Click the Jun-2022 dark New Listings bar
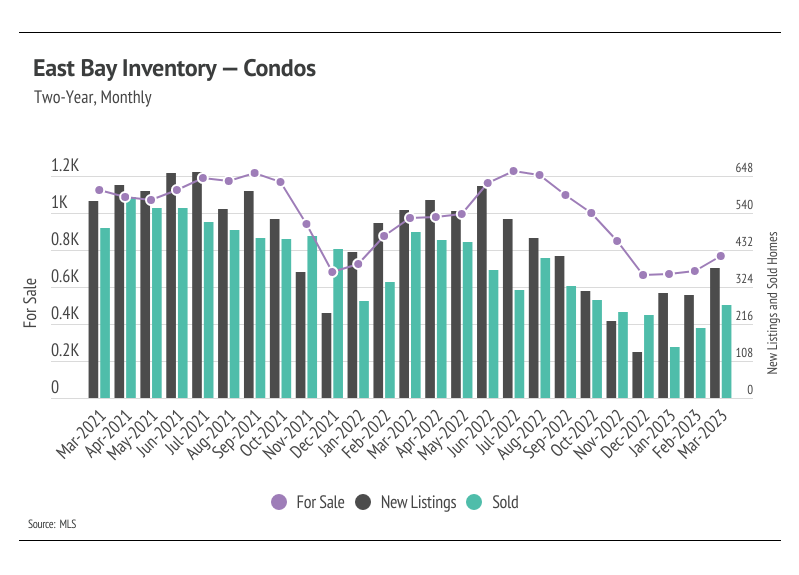Image resolution: width=799 pixels, height=575 pixels. (x=482, y=292)
